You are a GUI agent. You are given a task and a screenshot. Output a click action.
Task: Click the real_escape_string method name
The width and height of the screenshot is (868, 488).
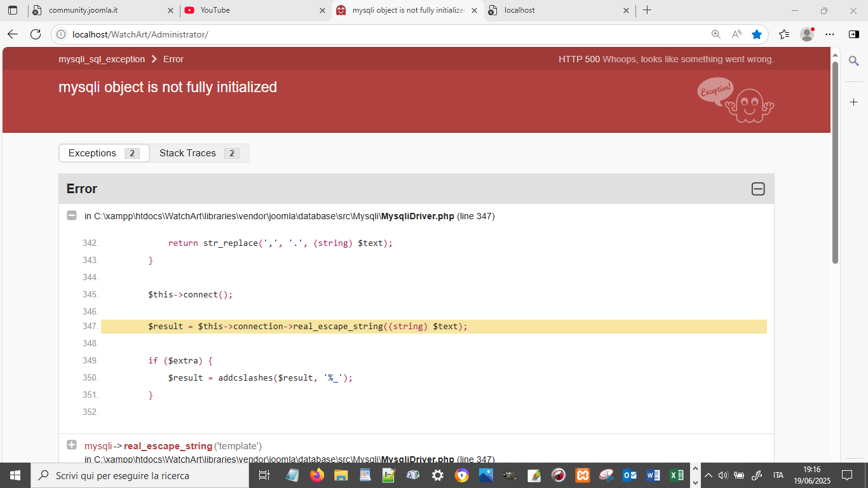tap(168, 446)
